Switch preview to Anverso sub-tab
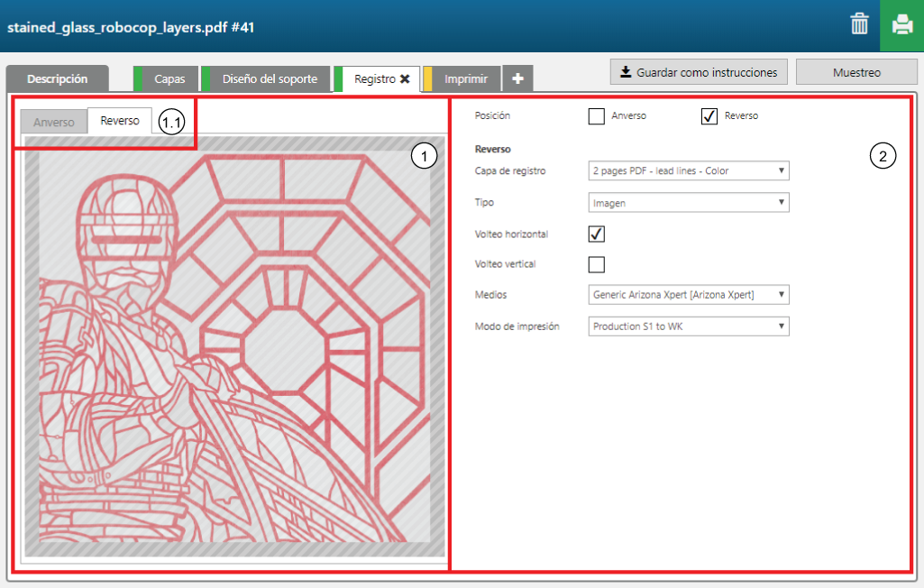This screenshot has height=588, width=924. [53, 122]
